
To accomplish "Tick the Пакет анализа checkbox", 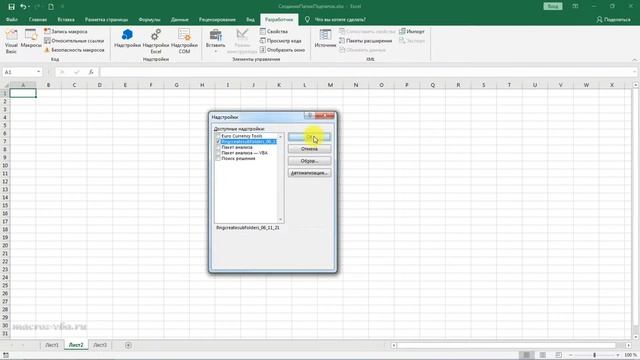I will [218, 147].
